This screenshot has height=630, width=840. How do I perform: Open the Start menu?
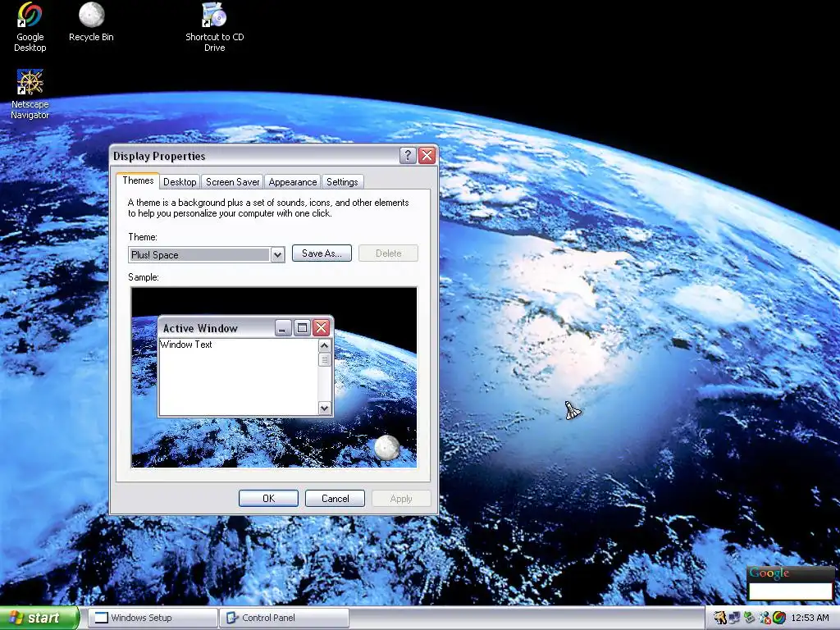[39, 618]
